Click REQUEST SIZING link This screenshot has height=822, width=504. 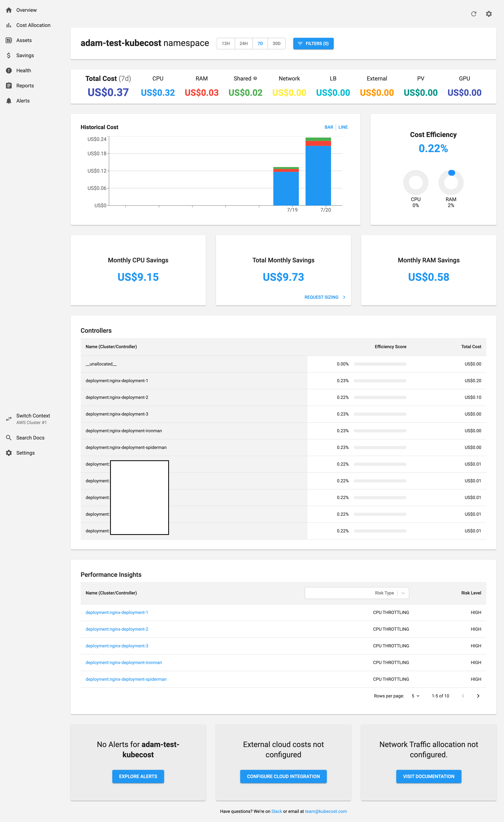[325, 297]
